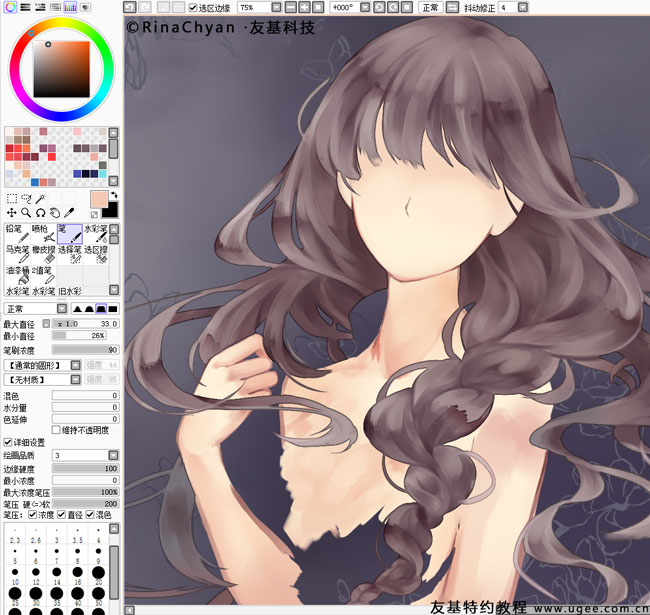Click the undo arrow button
This screenshot has height=615, width=650.
pos(130,7)
